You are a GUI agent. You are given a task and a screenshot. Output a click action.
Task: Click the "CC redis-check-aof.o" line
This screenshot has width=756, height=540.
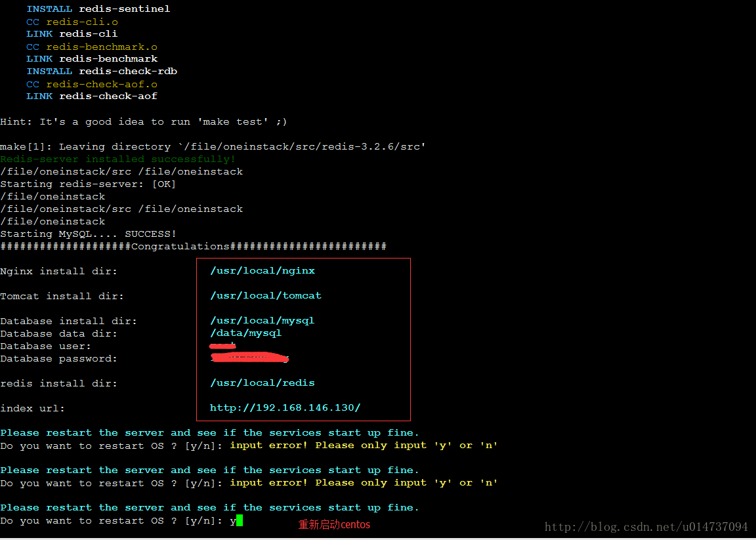click(x=92, y=85)
